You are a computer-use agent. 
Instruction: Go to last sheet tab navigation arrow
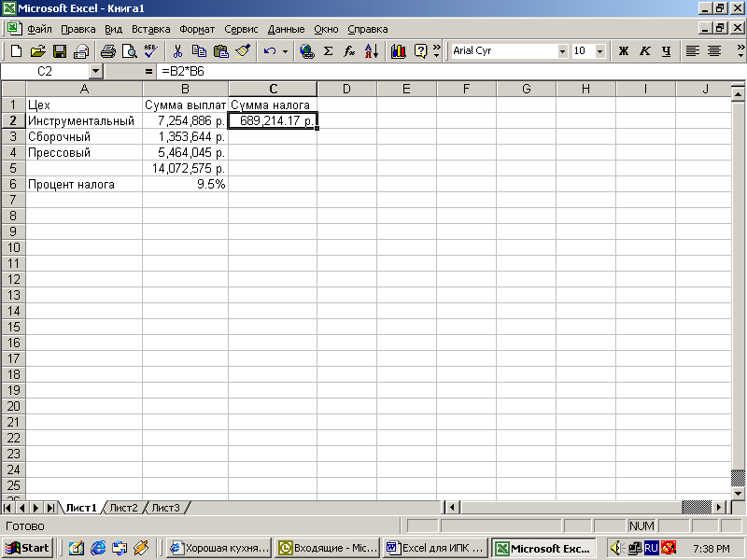[49, 508]
